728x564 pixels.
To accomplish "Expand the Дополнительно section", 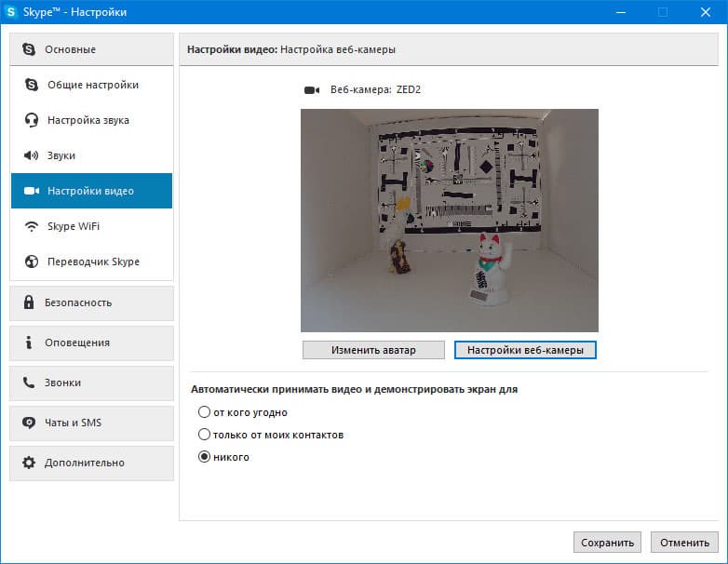I will pos(91,463).
